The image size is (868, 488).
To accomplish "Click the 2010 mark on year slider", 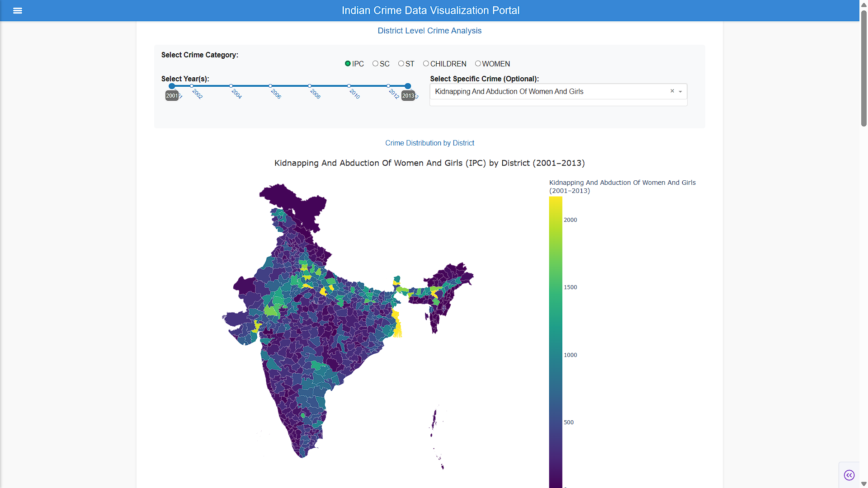I will [x=349, y=86].
